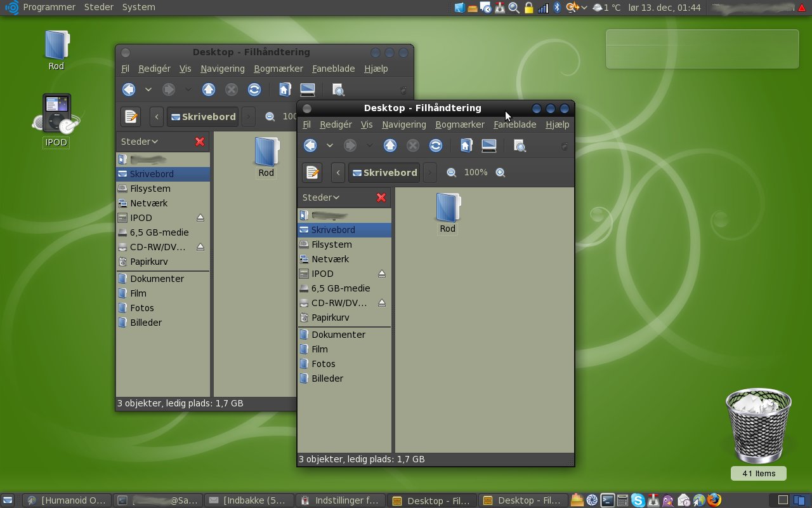The image size is (812, 508).
Task: Click Skrivebord path button in front window
Action: point(384,172)
